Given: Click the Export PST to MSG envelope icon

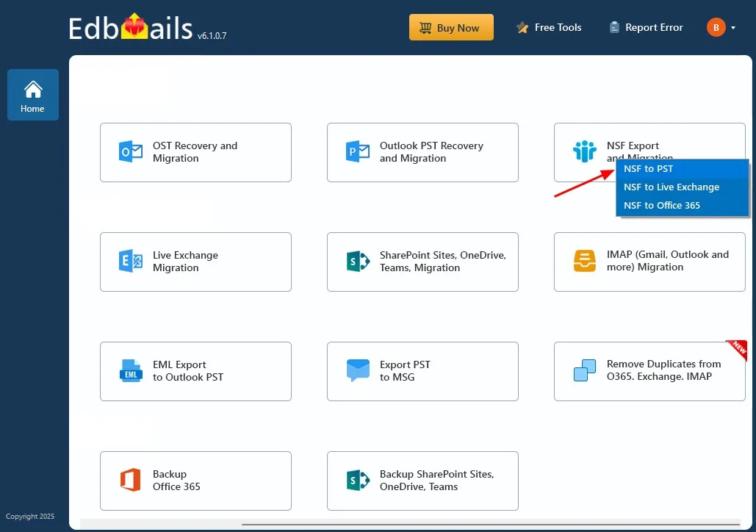Looking at the screenshot, I should tap(358, 370).
